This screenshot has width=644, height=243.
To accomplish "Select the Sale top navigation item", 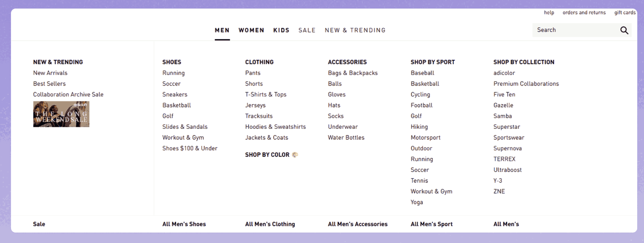I will [x=307, y=30].
